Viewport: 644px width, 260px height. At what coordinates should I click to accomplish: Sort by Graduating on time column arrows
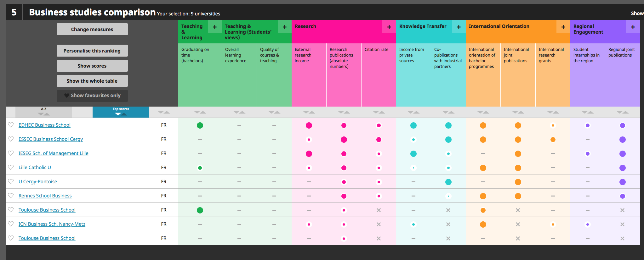[200, 112]
